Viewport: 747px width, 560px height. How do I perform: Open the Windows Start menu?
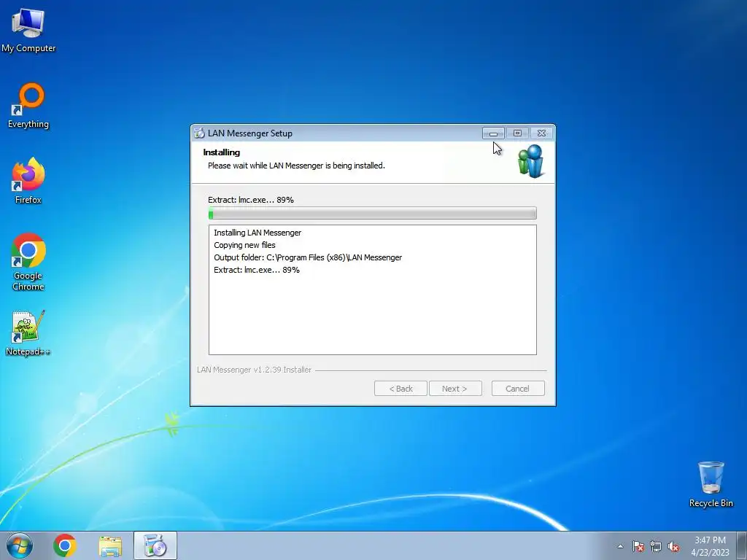pos(20,545)
